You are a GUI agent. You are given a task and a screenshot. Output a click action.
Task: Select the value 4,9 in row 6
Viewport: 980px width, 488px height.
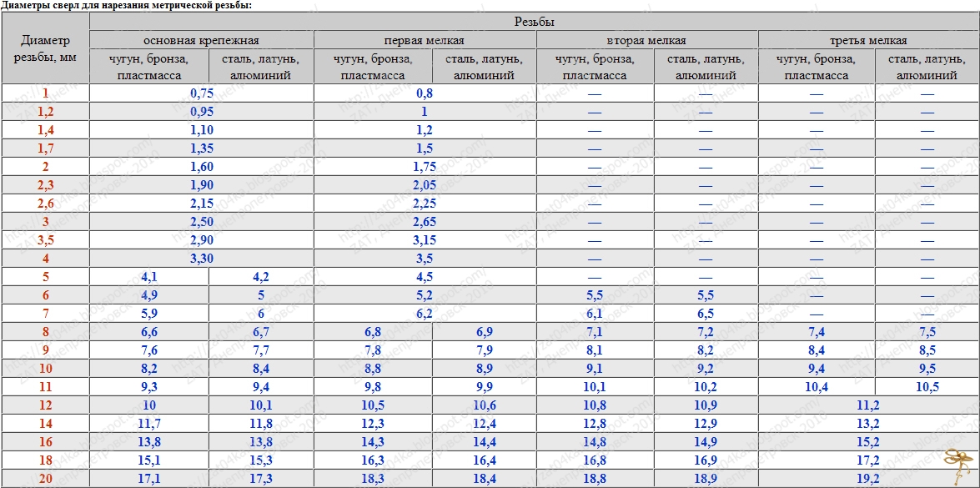tap(148, 295)
